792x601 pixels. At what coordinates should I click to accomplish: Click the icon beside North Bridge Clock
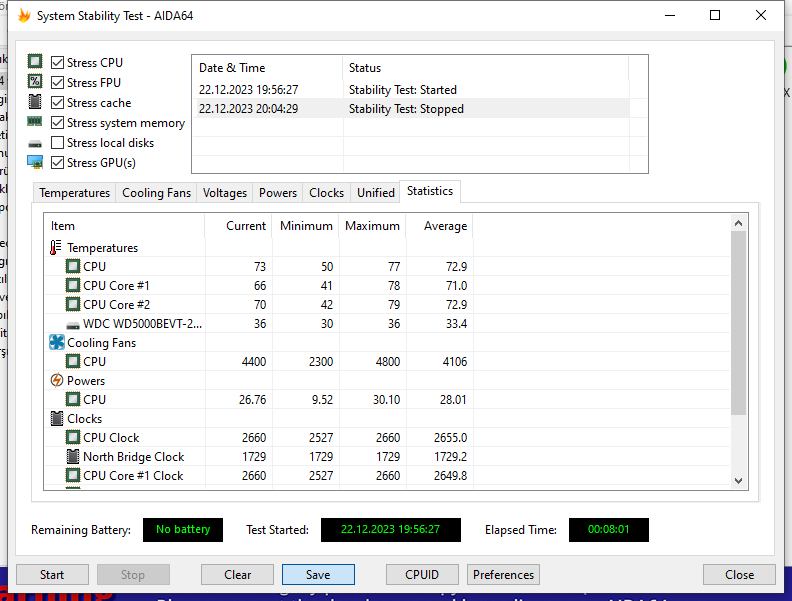click(x=73, y=457)
